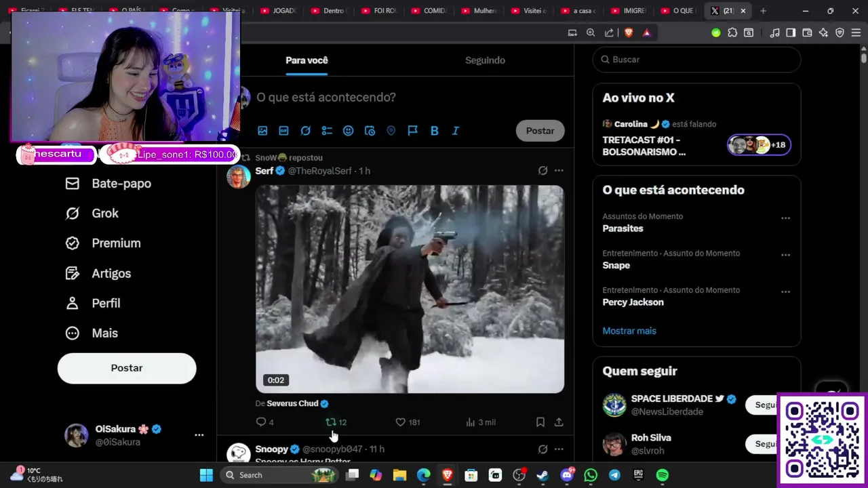Open Brave Rewards triangle icon

[646, 33]
